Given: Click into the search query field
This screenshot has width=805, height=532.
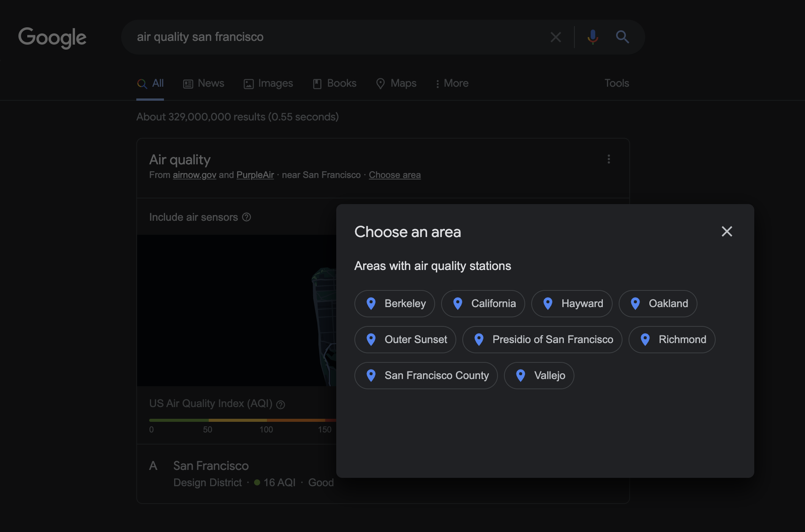Looking at the screenshot, I should (333, 37).
